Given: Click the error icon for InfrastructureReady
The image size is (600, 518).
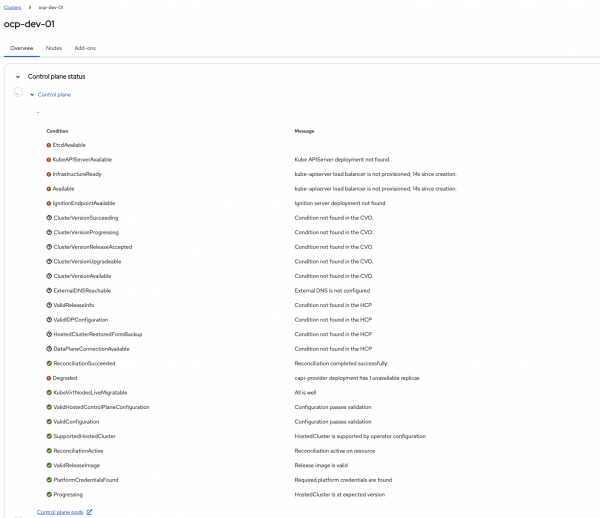Looking at the screenshot, I should coord(49,174).
